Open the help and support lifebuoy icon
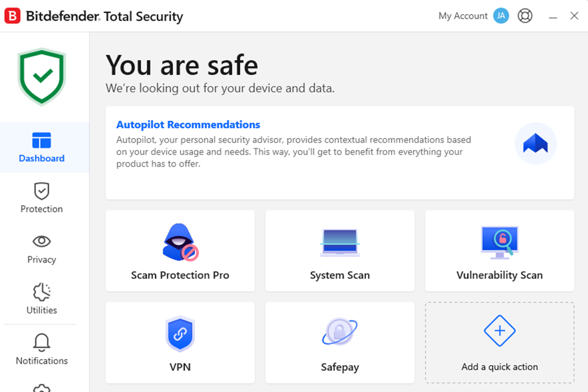This screenshot has height=392, width=588. pos(525,16)
